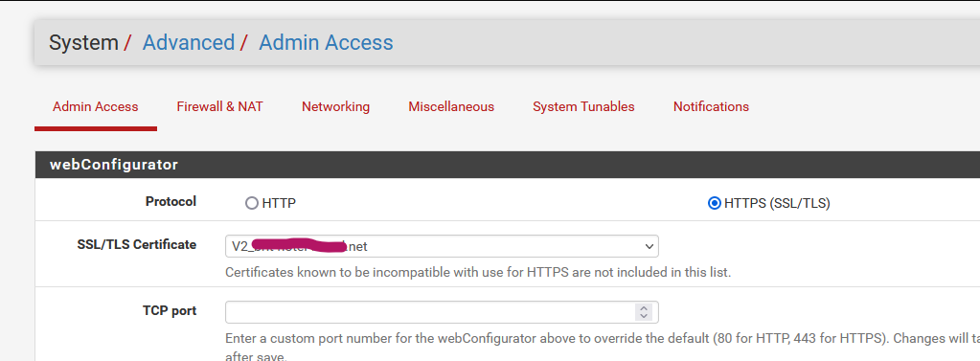Click the TCP port field label
The width and height of the screenshot is (980, 361).
170,310
